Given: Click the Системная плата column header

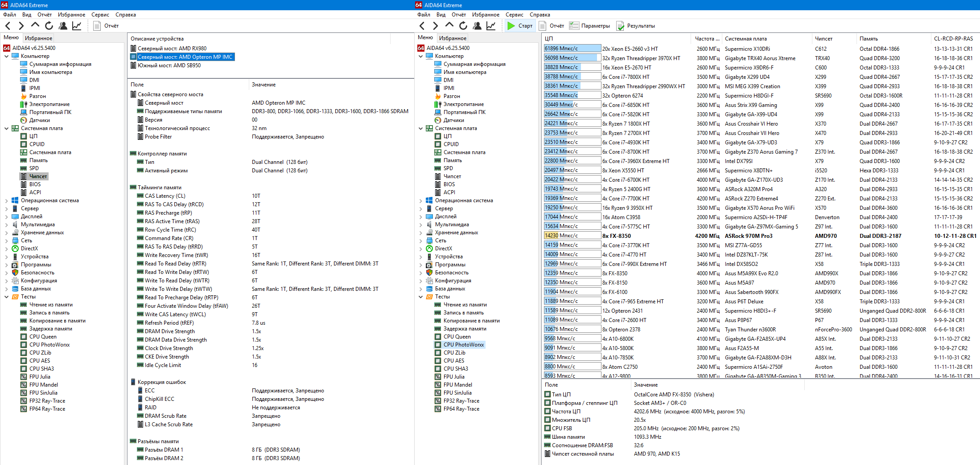Looking at the screenshot, I should click(767, 39).
